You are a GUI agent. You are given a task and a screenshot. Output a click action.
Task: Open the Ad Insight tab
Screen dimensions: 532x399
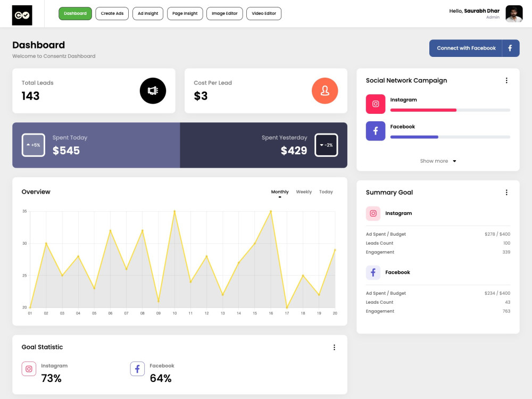[x=148, y=14]
